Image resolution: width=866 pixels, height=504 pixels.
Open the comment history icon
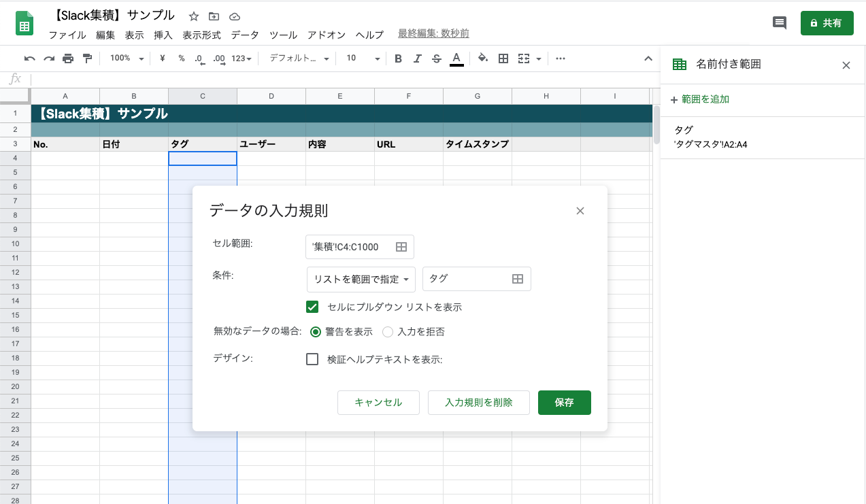tap(780, 22)
